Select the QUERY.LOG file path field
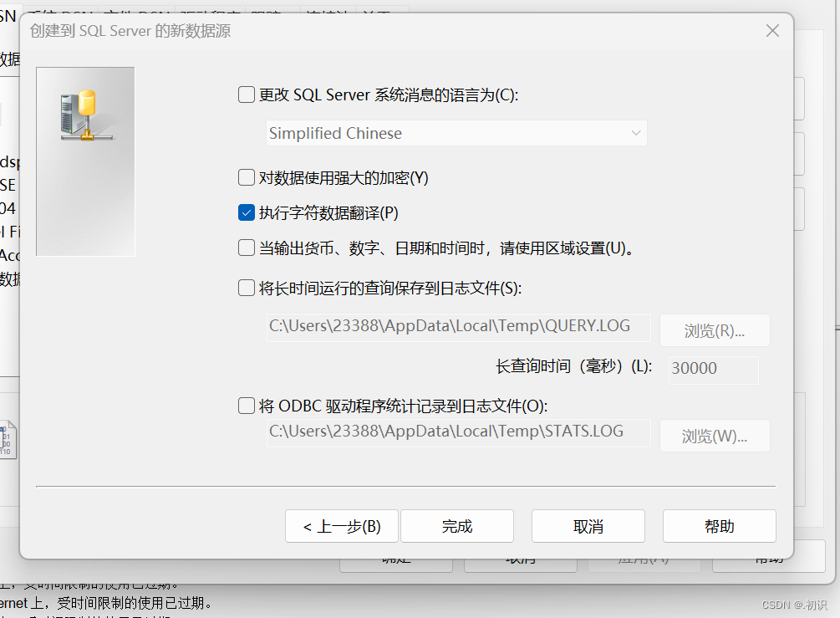 (x=458, y=327)
